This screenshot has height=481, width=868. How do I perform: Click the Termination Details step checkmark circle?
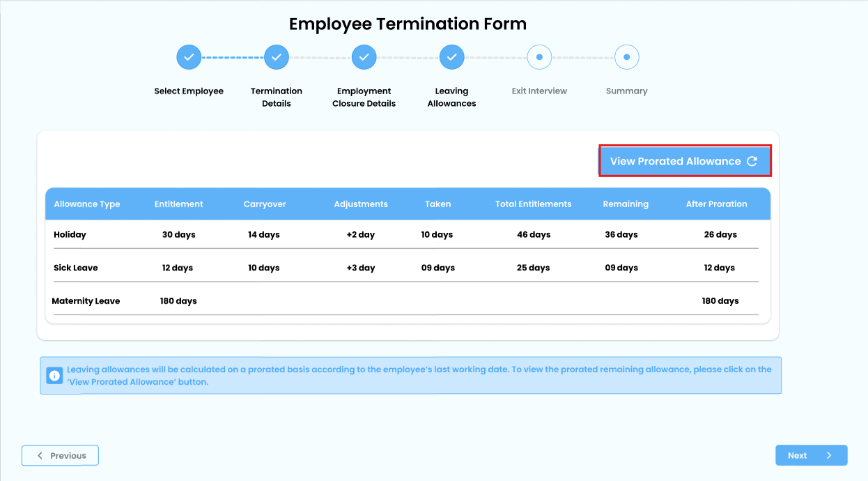point(277,57)
